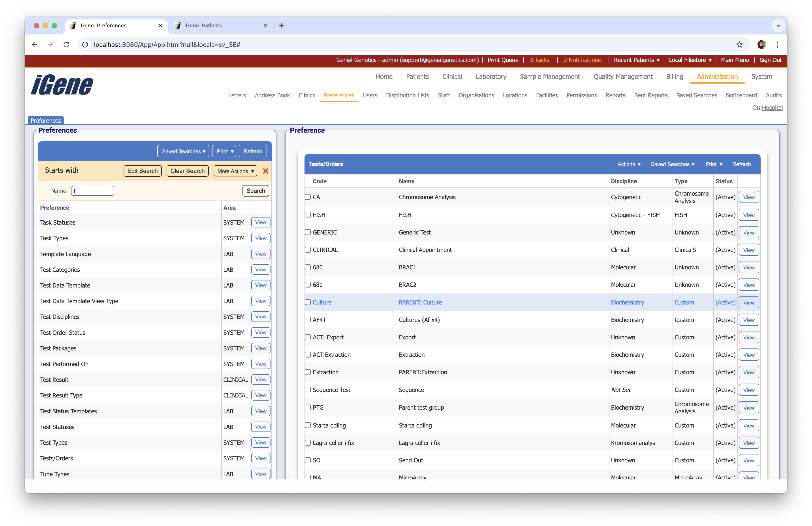Check the FISH test checkbox
812x526 pixels.
[308, 215]
